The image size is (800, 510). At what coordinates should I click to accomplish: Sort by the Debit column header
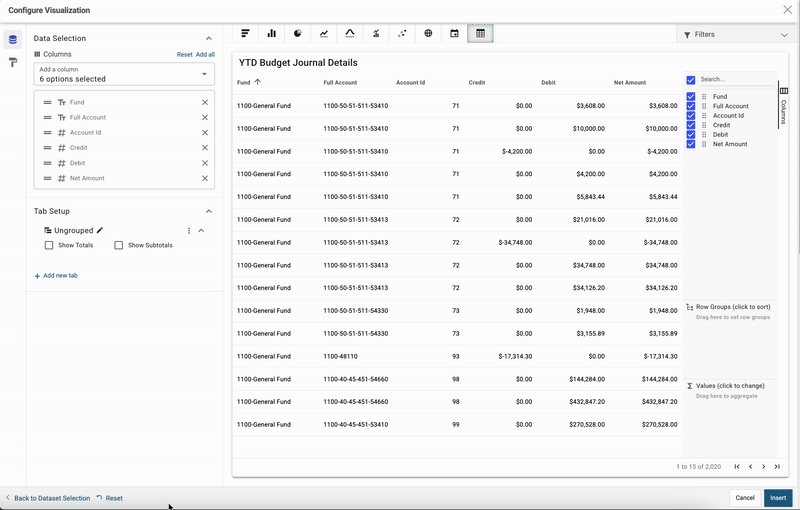(x=548, y=83)
